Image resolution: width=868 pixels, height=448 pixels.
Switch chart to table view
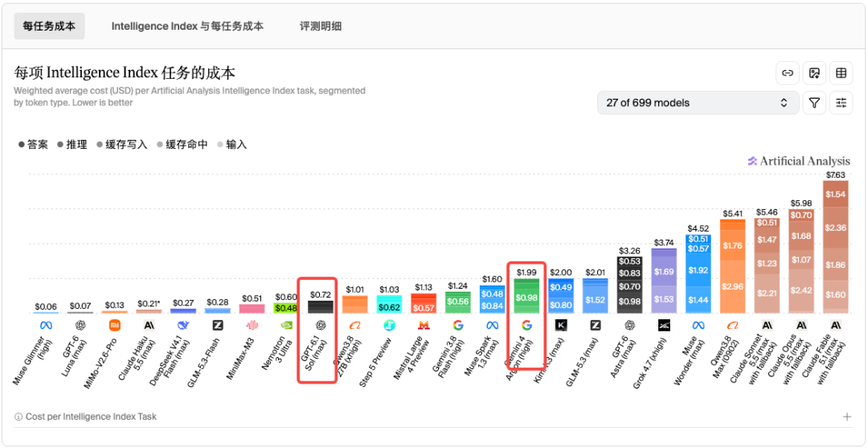point(841,73)
